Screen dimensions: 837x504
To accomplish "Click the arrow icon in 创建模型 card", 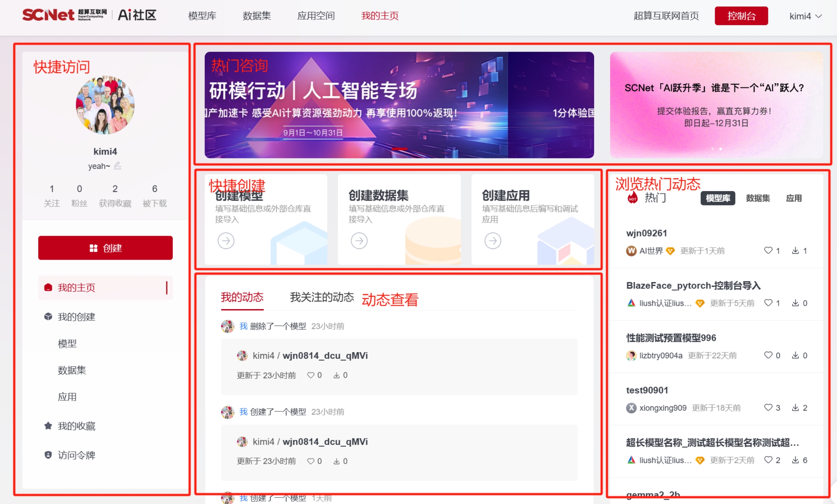I will pos(226,241).
